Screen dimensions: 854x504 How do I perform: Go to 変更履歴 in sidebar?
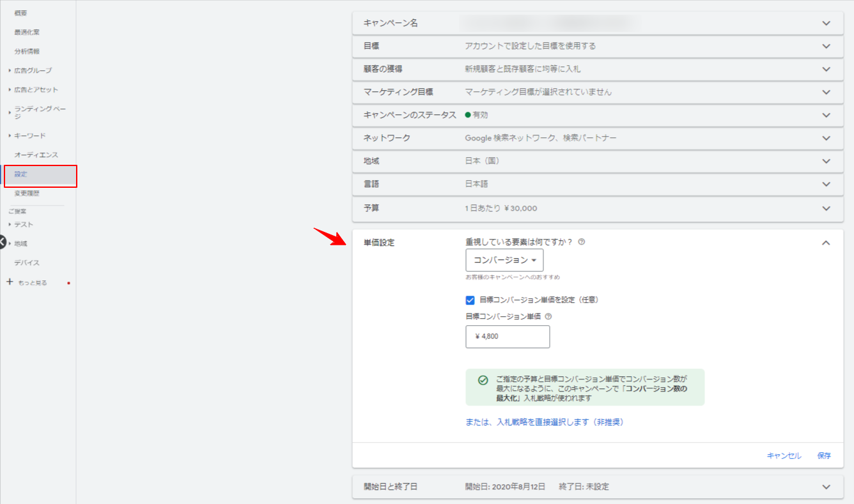click(x=27, y=194)
